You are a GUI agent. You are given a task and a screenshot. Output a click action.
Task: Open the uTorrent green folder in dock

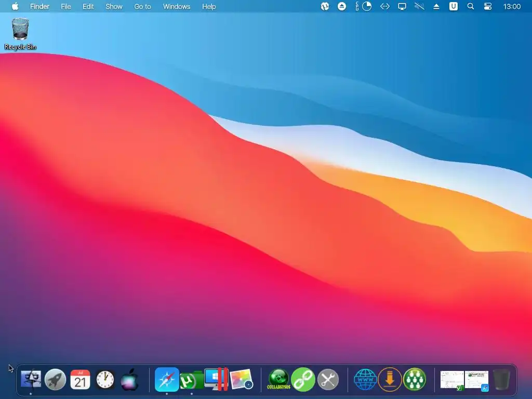pos(191,380)
